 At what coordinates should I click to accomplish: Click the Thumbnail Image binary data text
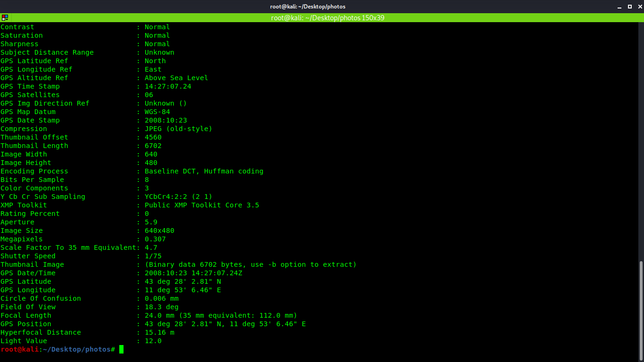tap(250, 264)
